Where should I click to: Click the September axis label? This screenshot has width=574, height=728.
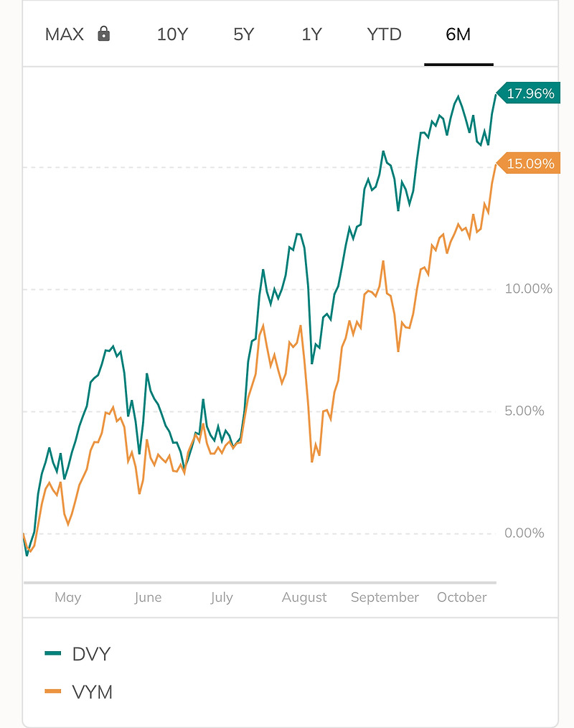tap(385, 597)
